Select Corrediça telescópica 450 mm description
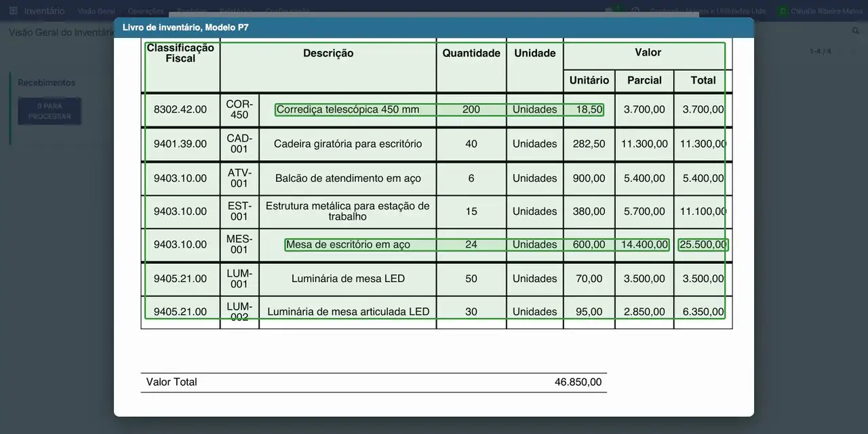 click(x=348, y=109)
